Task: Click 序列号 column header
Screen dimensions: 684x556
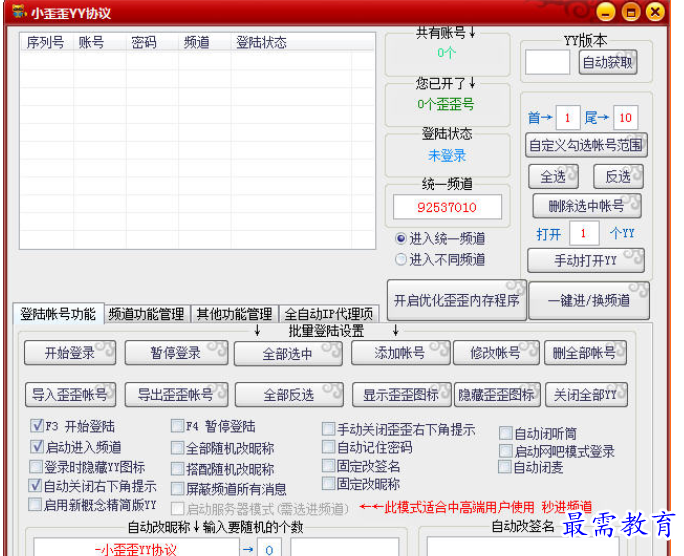Action: point(47,42)
